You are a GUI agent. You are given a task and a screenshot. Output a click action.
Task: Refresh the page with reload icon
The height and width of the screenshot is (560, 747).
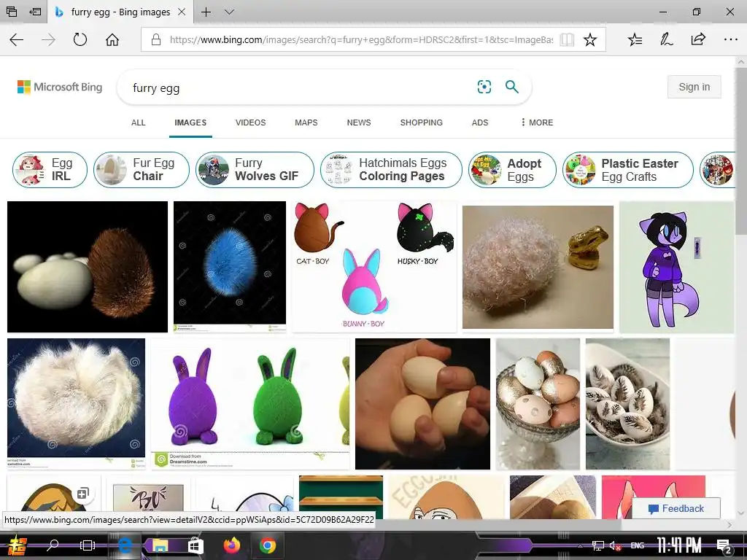point(80,39)
